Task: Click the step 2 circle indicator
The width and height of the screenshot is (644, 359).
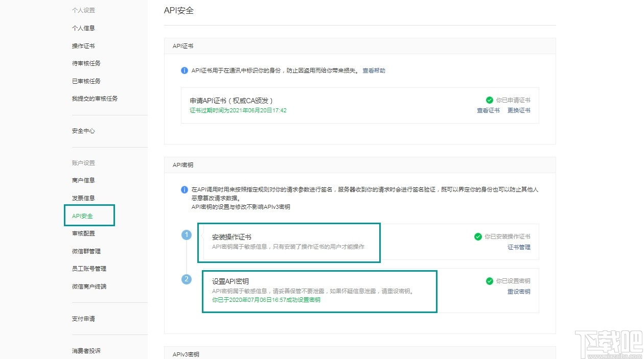Action: 186,279
